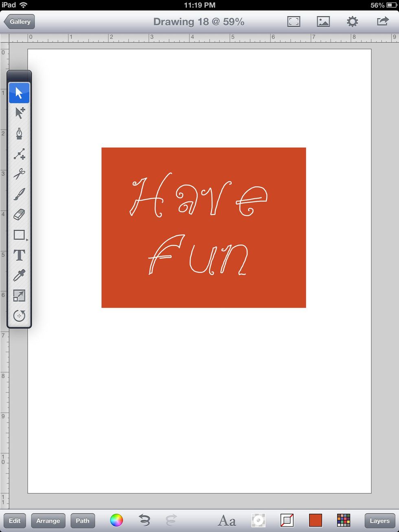Select the Eyedropper tool

(19, 276)
